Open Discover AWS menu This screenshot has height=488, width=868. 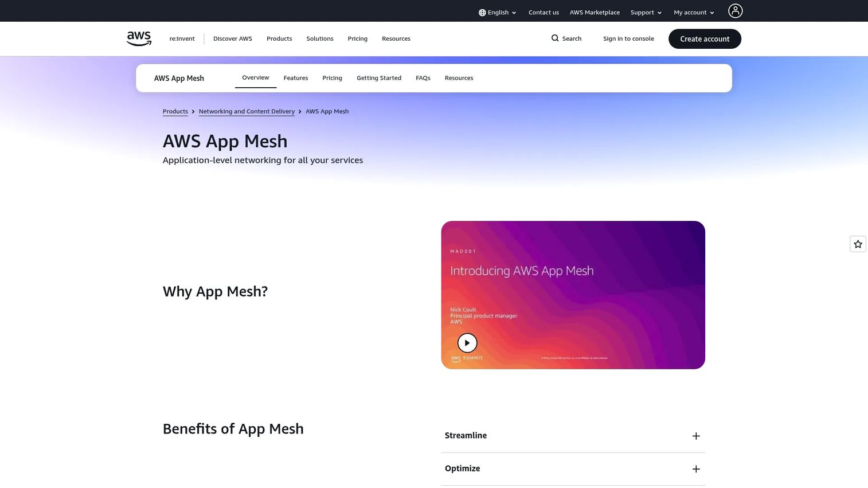[x=233, y=39]
